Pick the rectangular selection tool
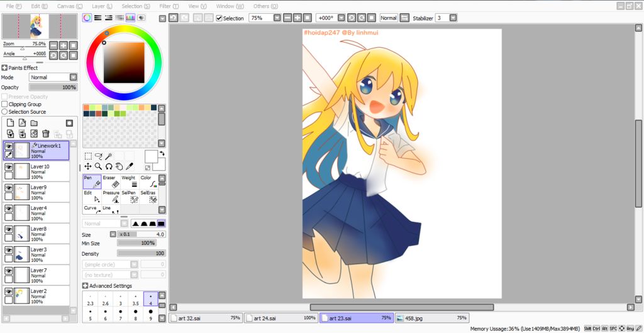Screen dimensions: 644x333 [88, 156]
